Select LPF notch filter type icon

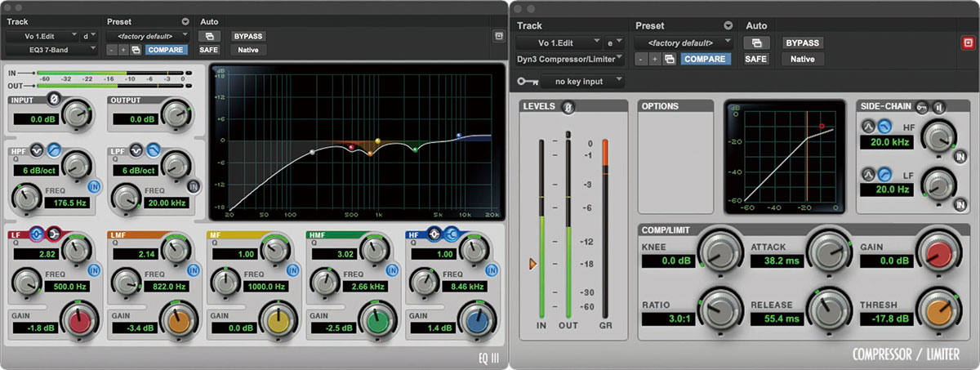point(137,150)
